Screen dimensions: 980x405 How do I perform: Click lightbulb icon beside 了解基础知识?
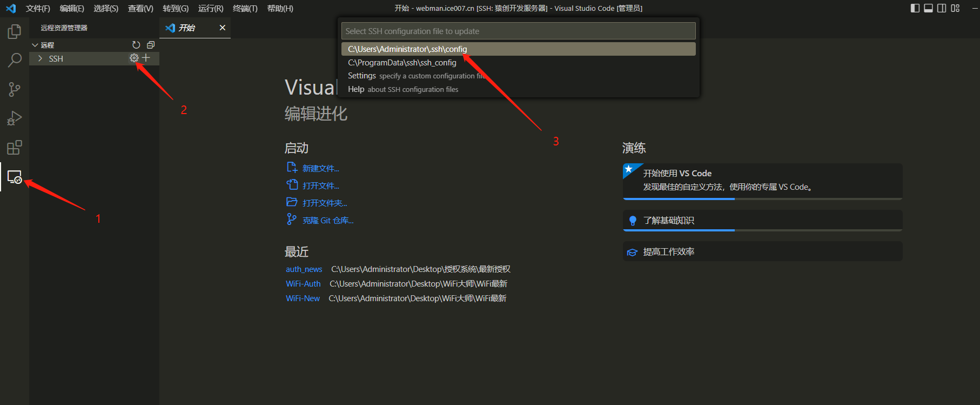[633, 221]
